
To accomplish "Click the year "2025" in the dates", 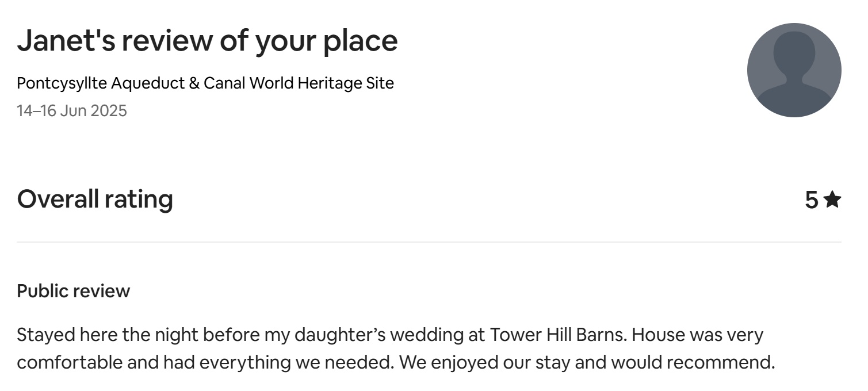I will [x=109, y=110].
